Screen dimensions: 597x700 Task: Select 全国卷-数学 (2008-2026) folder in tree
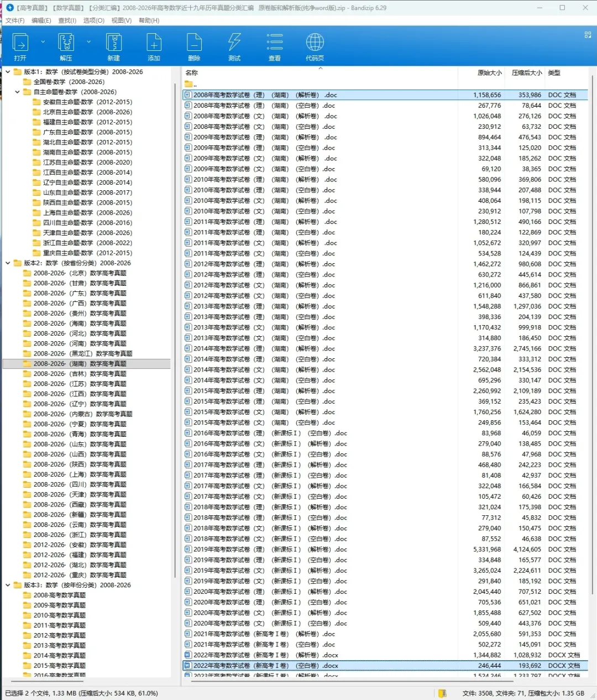[x=69, y=82]
